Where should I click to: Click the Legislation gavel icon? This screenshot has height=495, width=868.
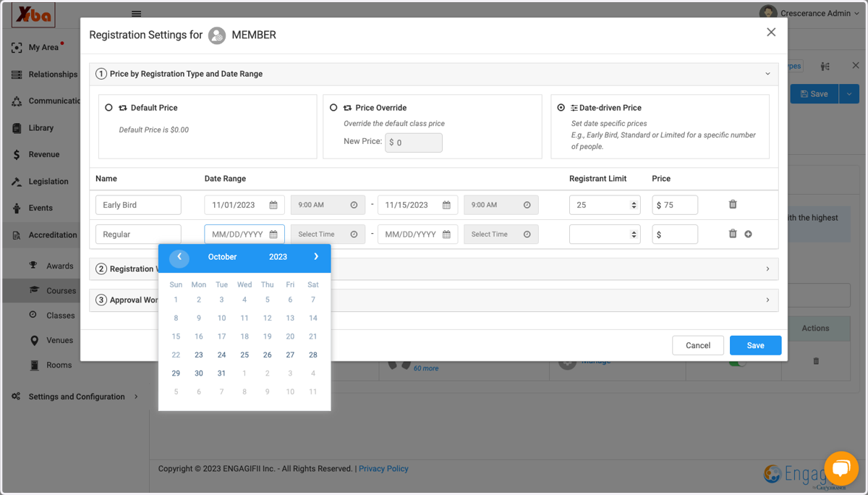pyautogui.click(x=17, y=182)
